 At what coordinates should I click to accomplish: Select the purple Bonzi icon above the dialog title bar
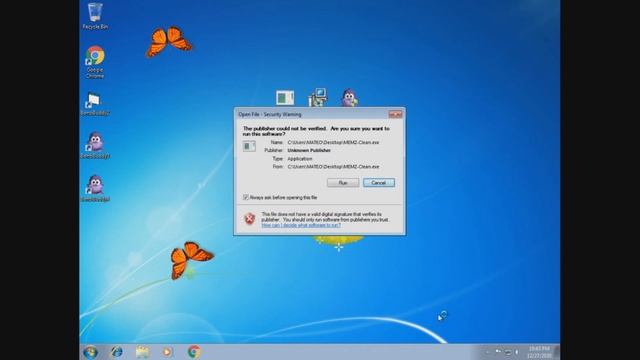(349, 98)
